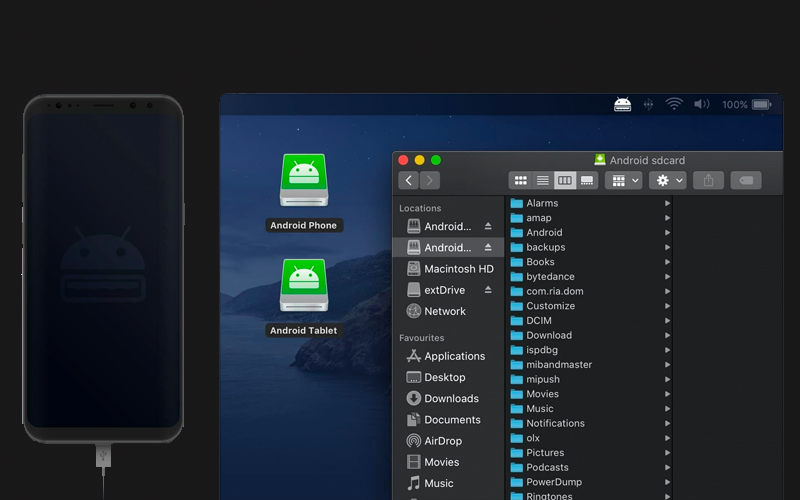Switch Finder to gallery view
The width and height of the screenshot is (800, 500).
point(587,180)
